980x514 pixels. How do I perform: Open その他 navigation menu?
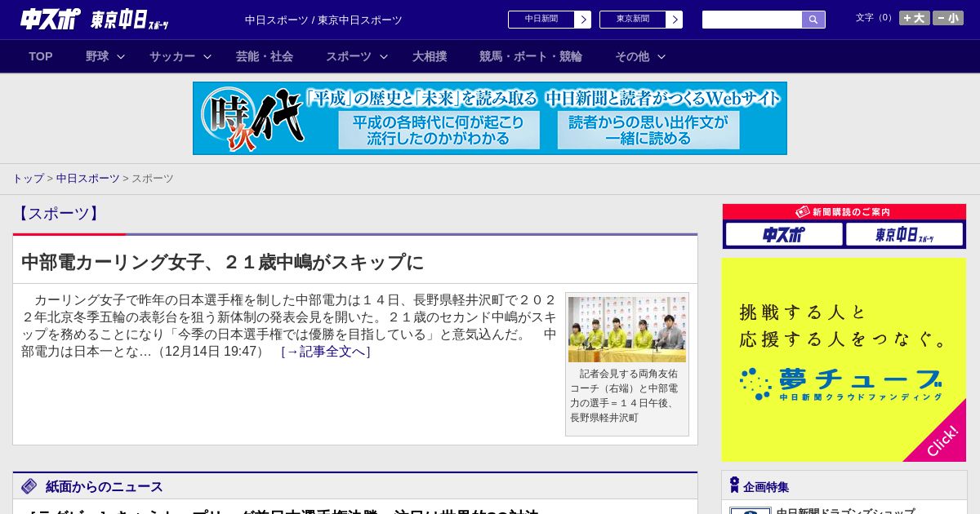coord(632,56)
